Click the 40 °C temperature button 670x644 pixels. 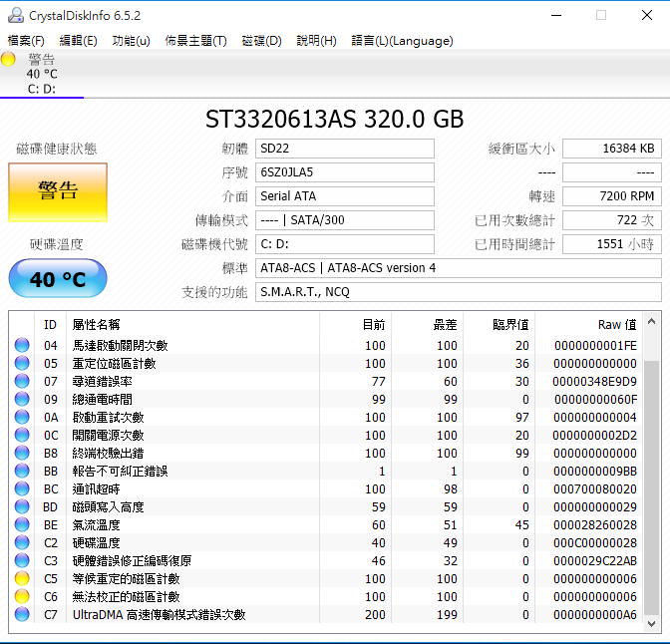pos(58,278)
